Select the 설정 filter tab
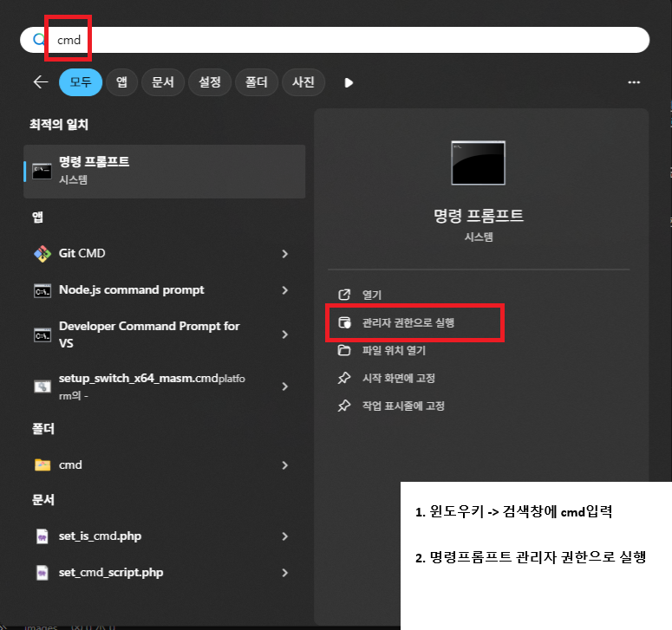Image resolution: width=672 pixels, height=630 pixels. [210, 81]
